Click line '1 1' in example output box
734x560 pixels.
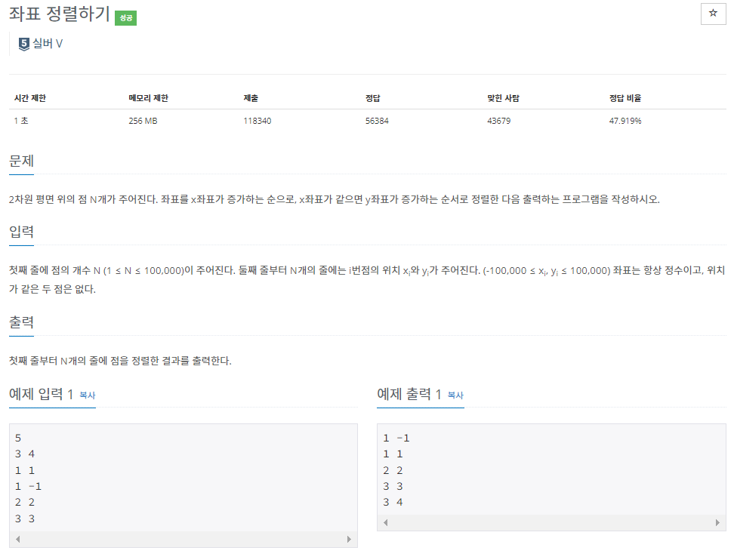coord(393,454)
